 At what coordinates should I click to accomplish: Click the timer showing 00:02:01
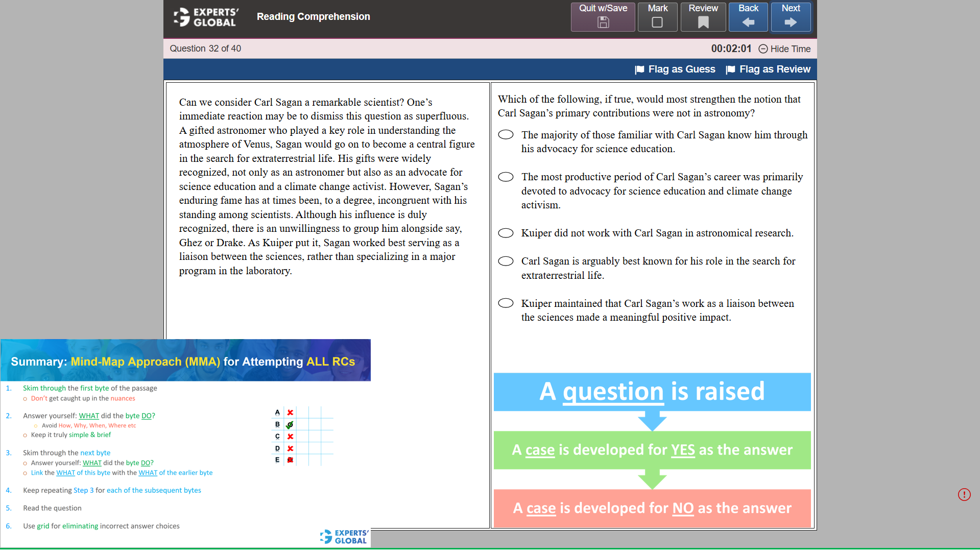click(731, 49)
